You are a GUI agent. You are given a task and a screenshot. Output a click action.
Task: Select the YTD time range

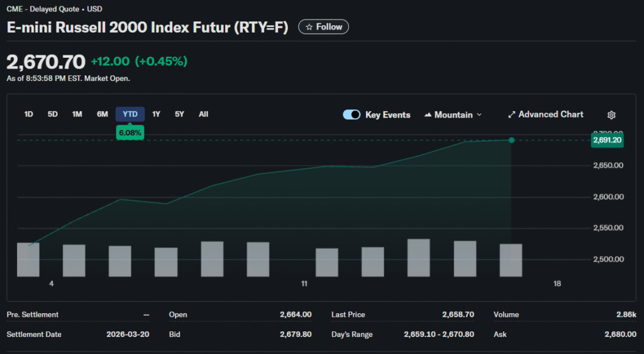click(130, 114)
